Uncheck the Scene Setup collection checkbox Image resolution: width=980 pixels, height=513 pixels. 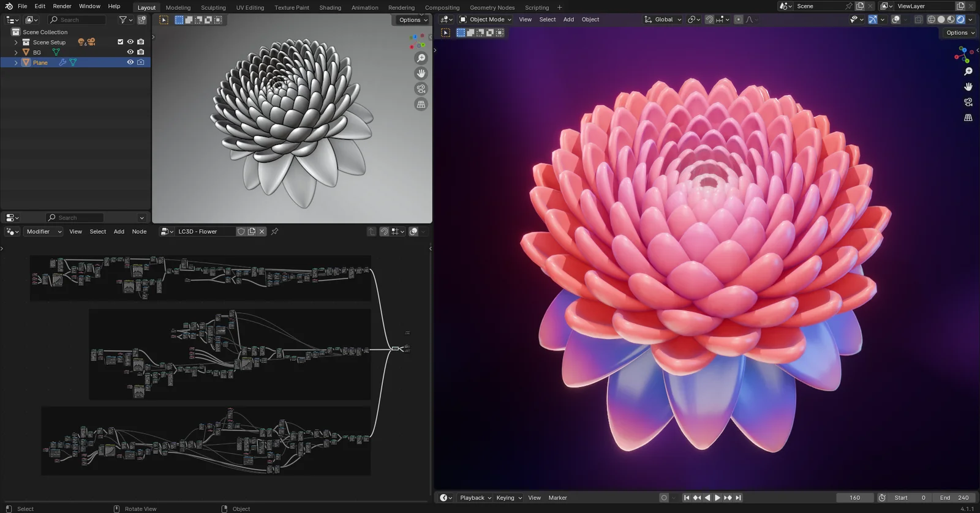(120, 42)
